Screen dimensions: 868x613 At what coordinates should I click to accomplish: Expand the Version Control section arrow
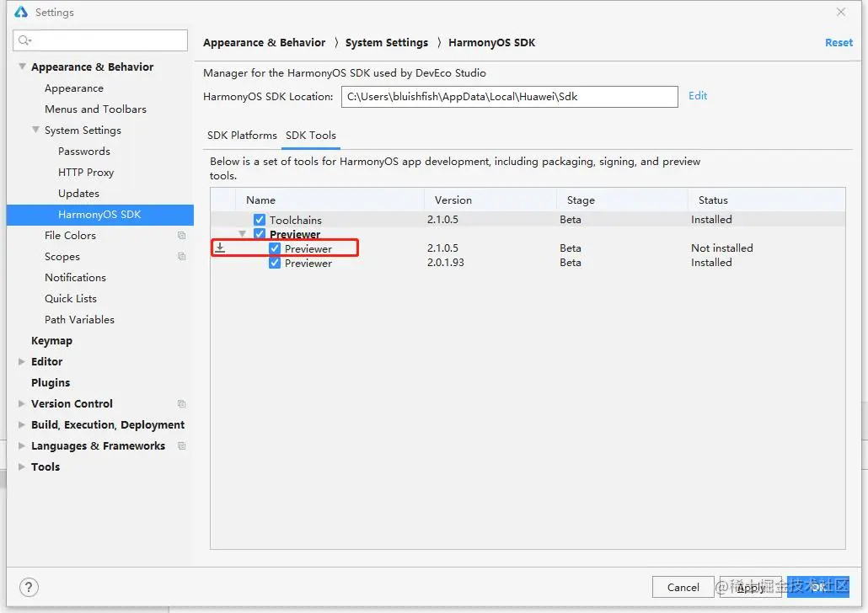pyautogui.click(x=22, y=403)
